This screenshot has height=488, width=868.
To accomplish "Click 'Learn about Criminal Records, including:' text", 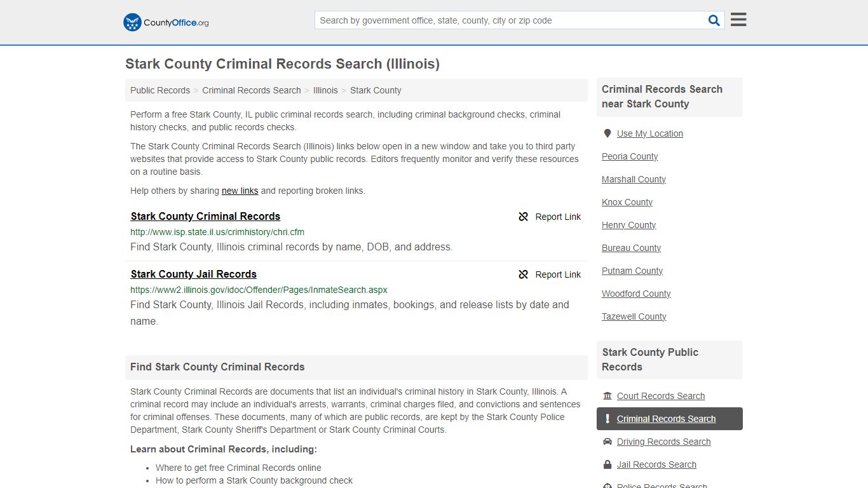I will 224,449.
